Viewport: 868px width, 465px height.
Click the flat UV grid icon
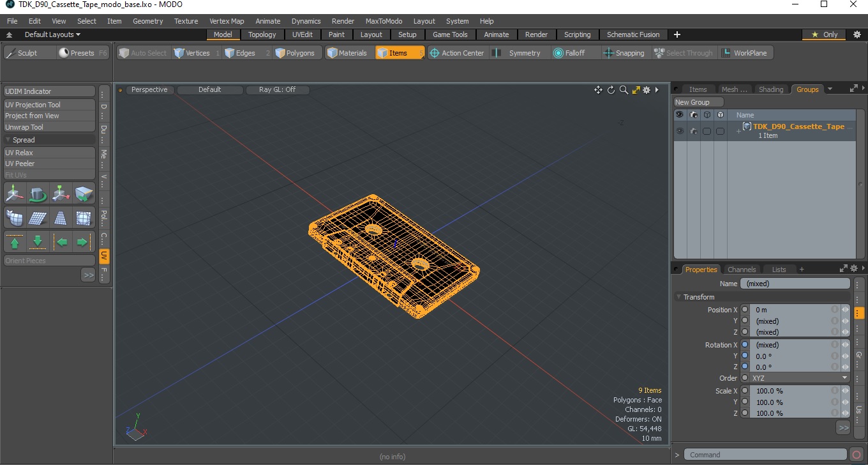click(x=38, y=218)
